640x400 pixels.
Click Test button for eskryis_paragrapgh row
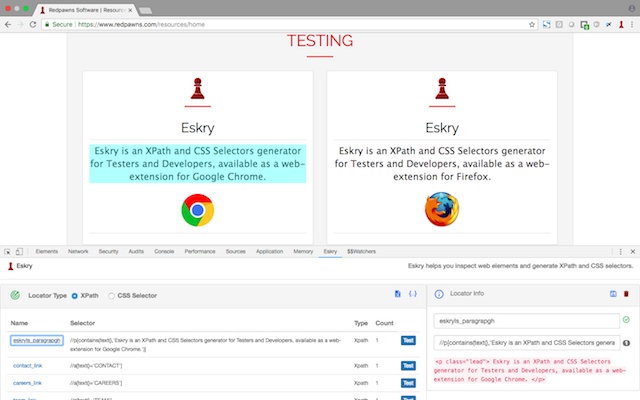pyautogui.click(x=408, y=340)
